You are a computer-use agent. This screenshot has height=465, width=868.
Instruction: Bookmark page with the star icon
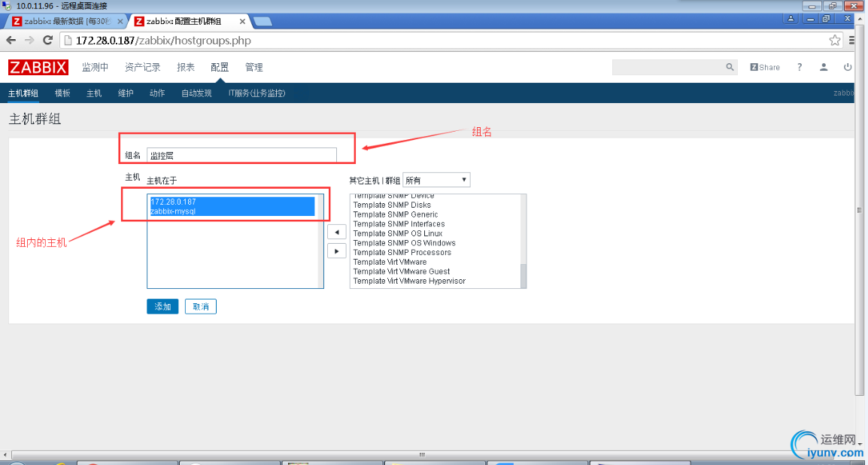click(x=834, y=40)
